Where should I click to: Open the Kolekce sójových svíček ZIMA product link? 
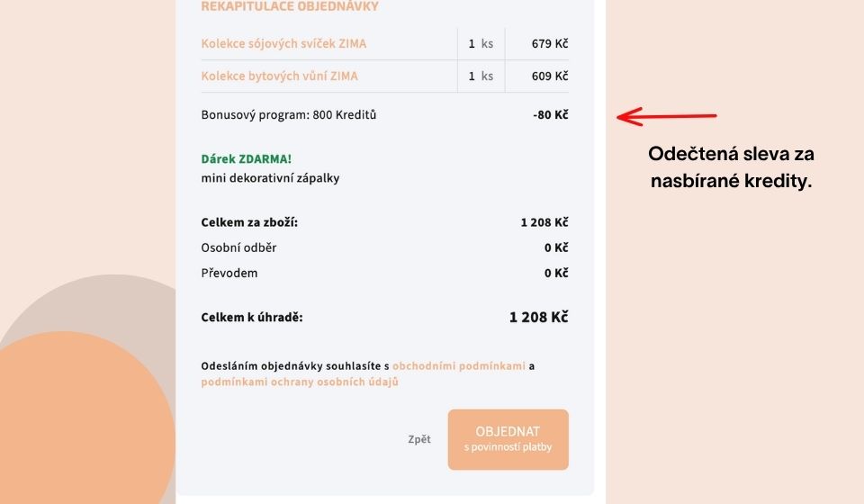pyautogui.click(x=283, y=43)
